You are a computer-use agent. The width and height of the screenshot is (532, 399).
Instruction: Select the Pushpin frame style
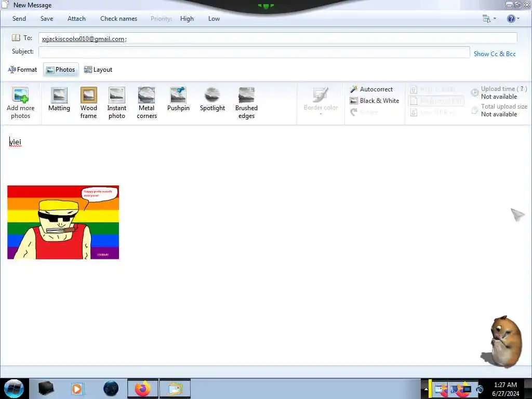coord(178,99)
